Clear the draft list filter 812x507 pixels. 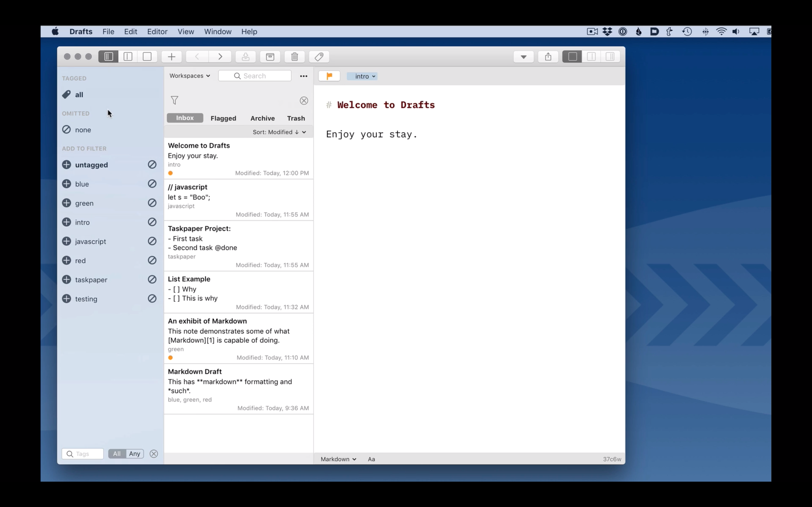pos(304,100)
